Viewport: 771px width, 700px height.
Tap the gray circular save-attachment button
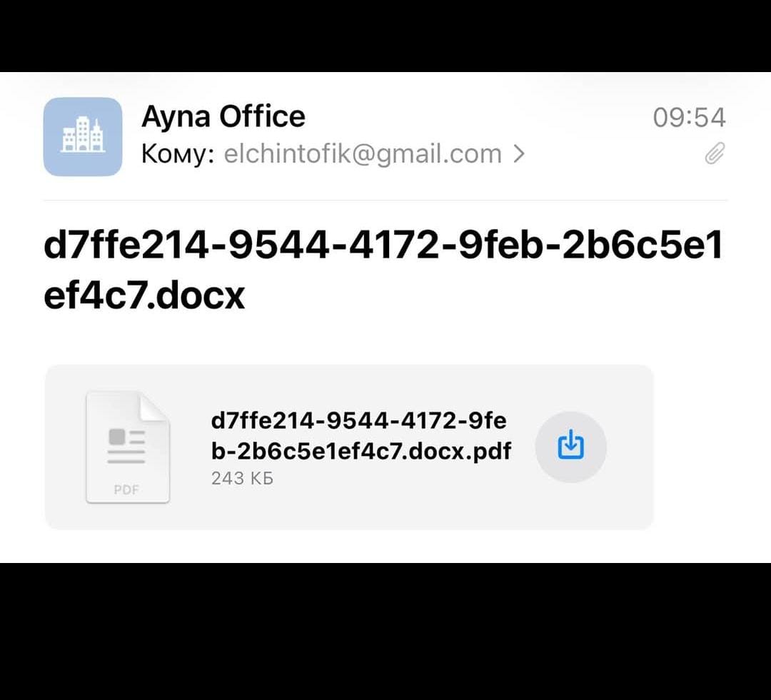(571, 447)
